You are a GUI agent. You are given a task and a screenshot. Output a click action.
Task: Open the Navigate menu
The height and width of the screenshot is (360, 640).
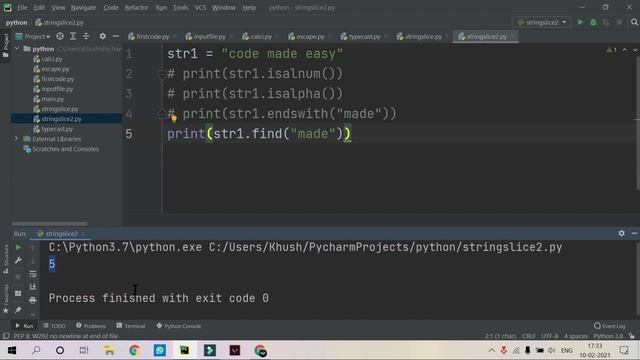point(83,7)
